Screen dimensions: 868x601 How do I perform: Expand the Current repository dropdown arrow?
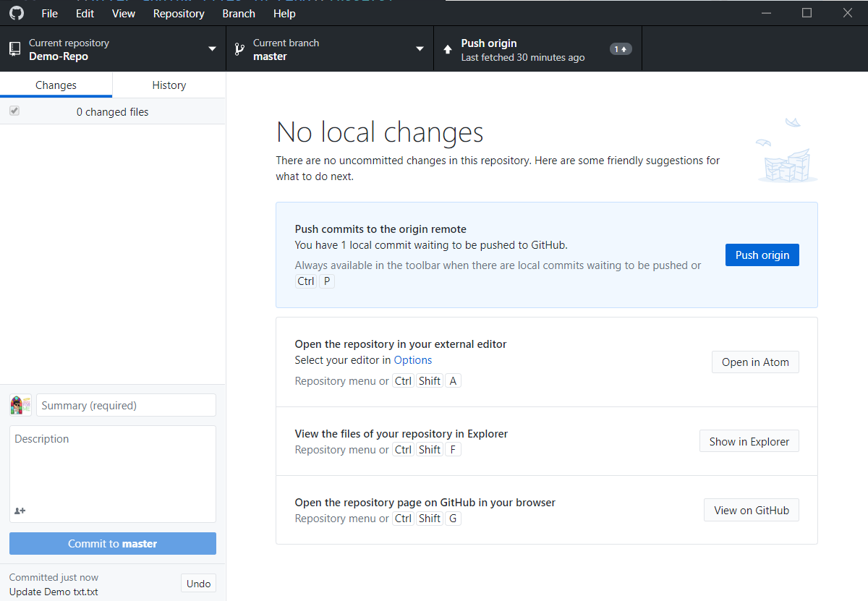tap(212, 49)
